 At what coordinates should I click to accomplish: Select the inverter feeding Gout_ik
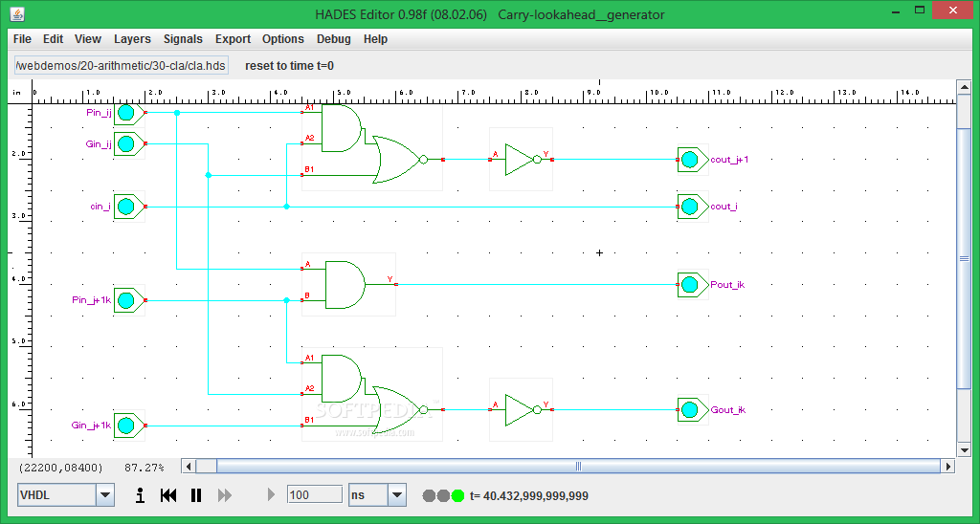521,409
